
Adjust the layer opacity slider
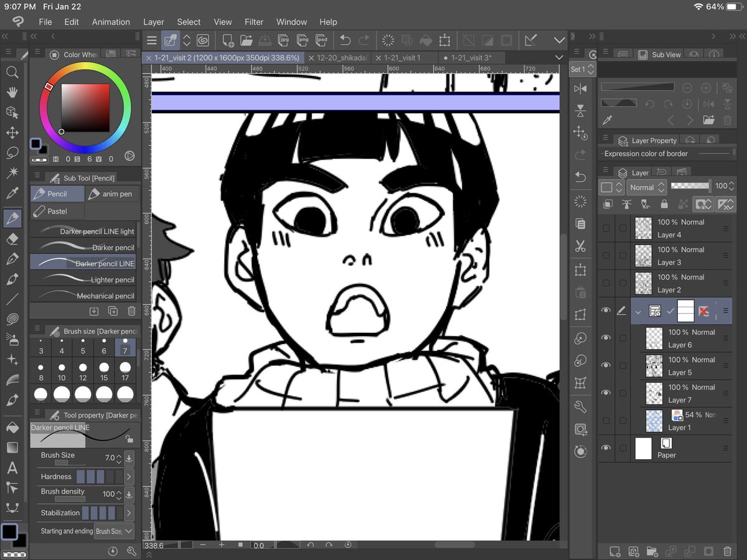point(690,185)
